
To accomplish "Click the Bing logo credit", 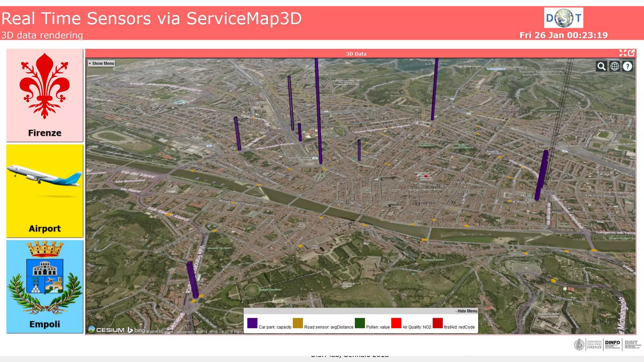I will coord(136,330).
